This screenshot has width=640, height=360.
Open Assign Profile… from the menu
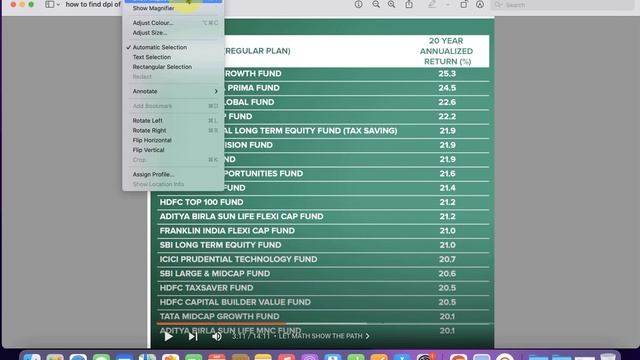coord(173,175)
